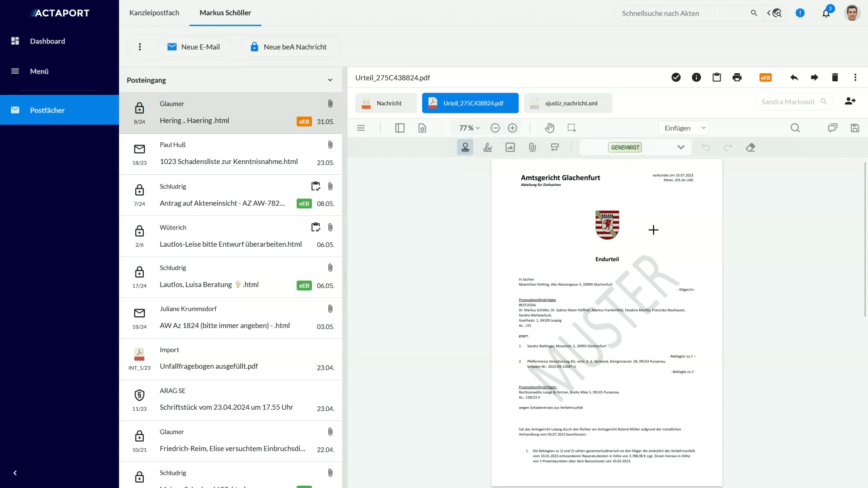Click the clipboard task icon in header
This screenshot has width=868, height=488.
tap(717, 78)
